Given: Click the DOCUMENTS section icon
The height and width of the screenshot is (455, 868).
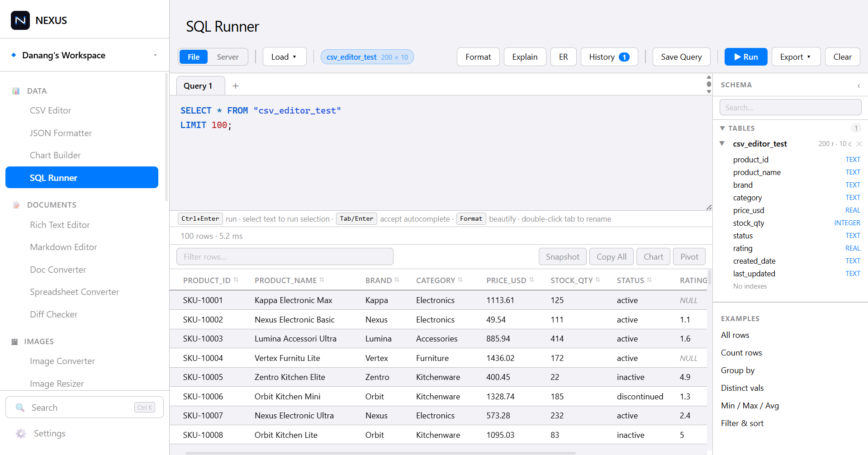Looking at the screenshot, I should 16,205.
